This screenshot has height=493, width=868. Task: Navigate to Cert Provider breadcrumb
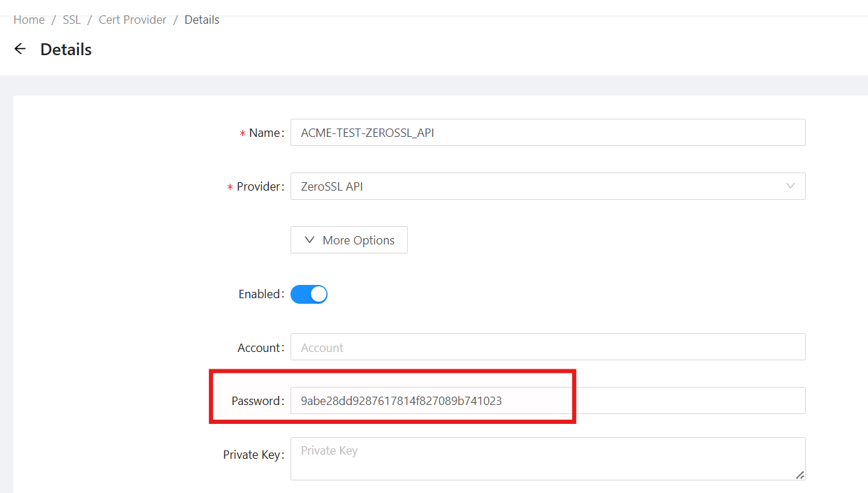coord(133,20)
